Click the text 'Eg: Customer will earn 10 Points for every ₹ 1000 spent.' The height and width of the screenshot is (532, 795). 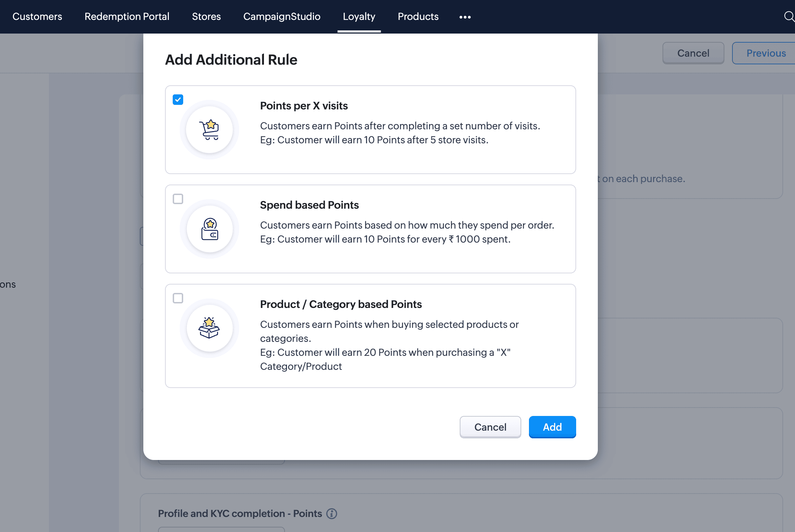(385, 239)
